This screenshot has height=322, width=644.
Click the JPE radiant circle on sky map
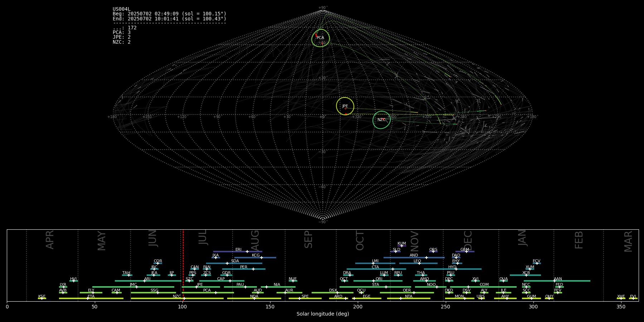pyautogui.click(x=345, y=106)
